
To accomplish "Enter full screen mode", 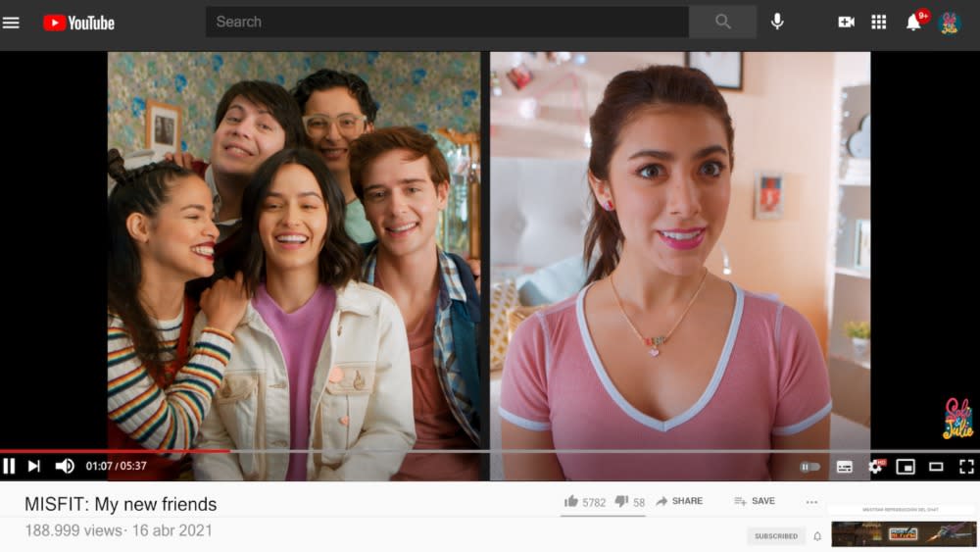I will click(966, 467).
